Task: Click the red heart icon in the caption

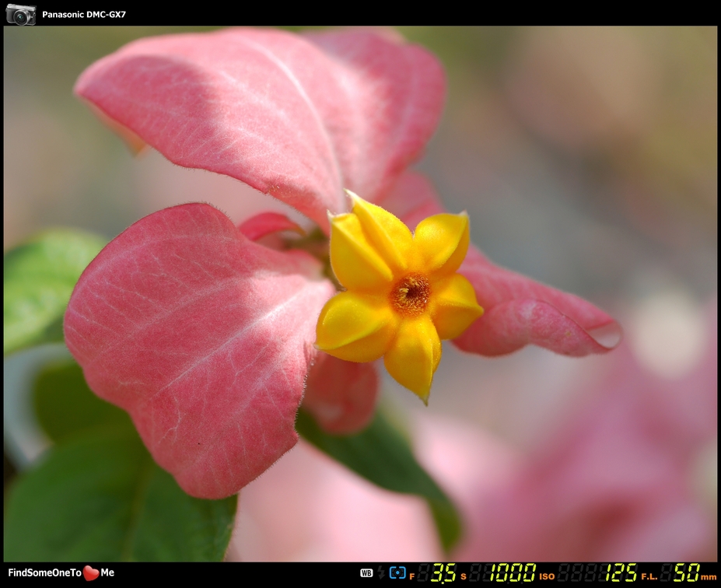Action: coord(91,572)
